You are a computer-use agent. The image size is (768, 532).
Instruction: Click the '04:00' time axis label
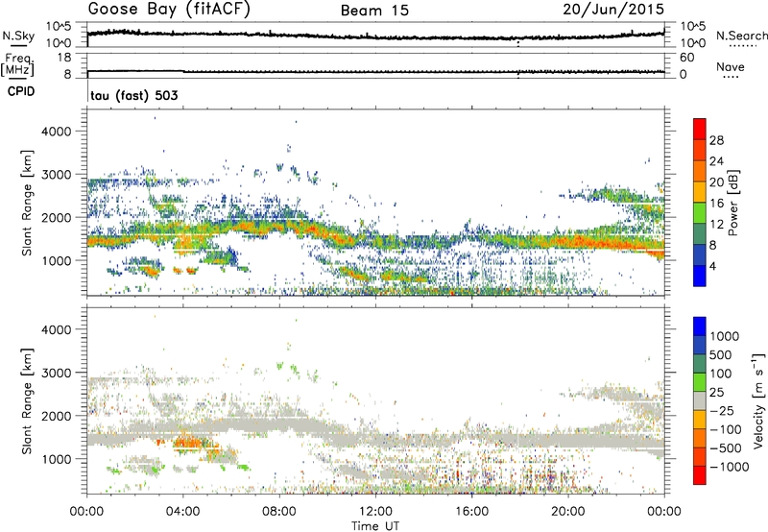[x=182, y=512]
